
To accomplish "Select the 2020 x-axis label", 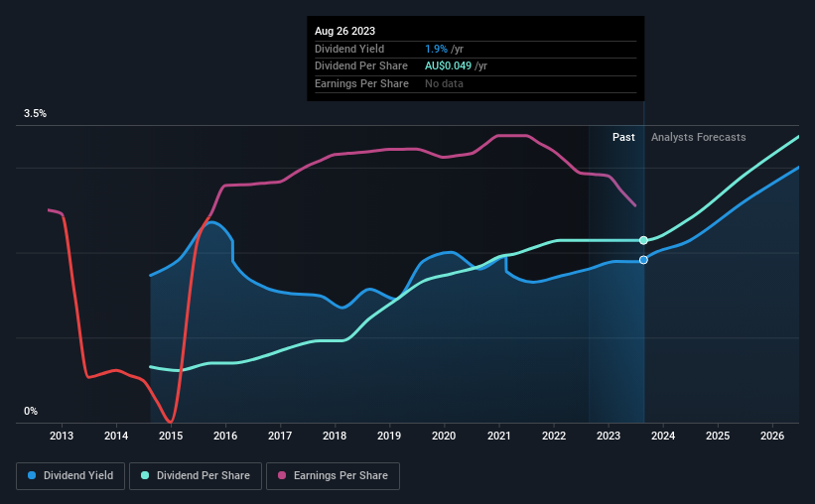I will (x=444, y=436).
